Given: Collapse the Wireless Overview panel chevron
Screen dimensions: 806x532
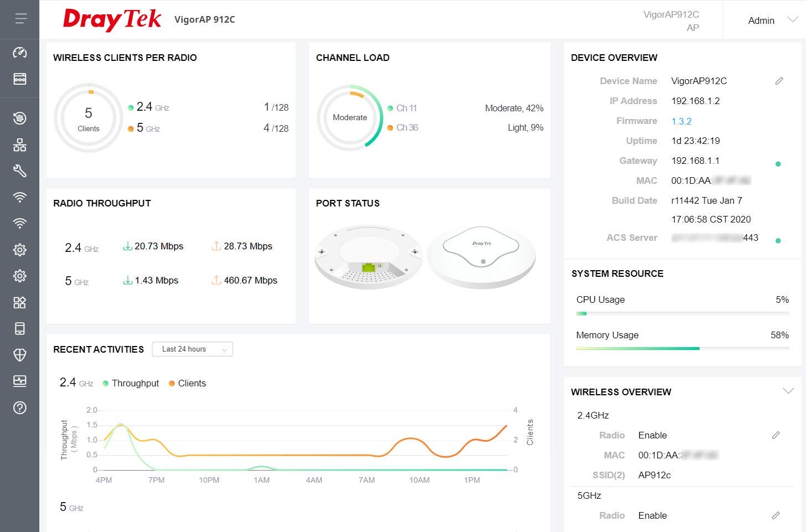Looking at the screenshot, I should (x=788, y=391).
